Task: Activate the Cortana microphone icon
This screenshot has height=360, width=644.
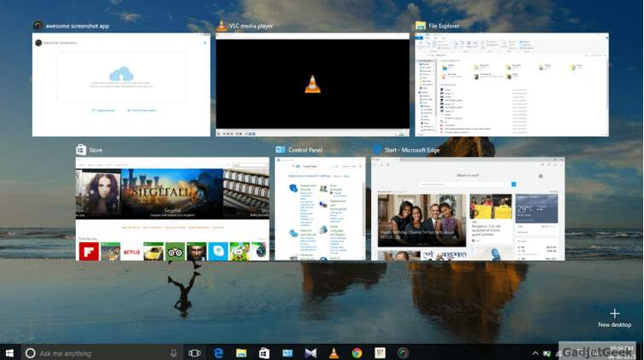Action: click(x=173, y=353)
